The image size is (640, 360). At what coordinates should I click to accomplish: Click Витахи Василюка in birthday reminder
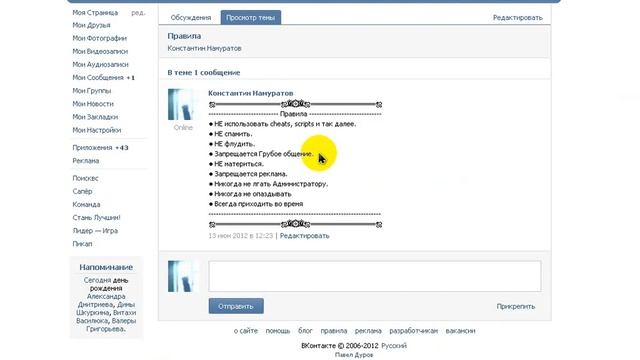click(x=107, y=317)
